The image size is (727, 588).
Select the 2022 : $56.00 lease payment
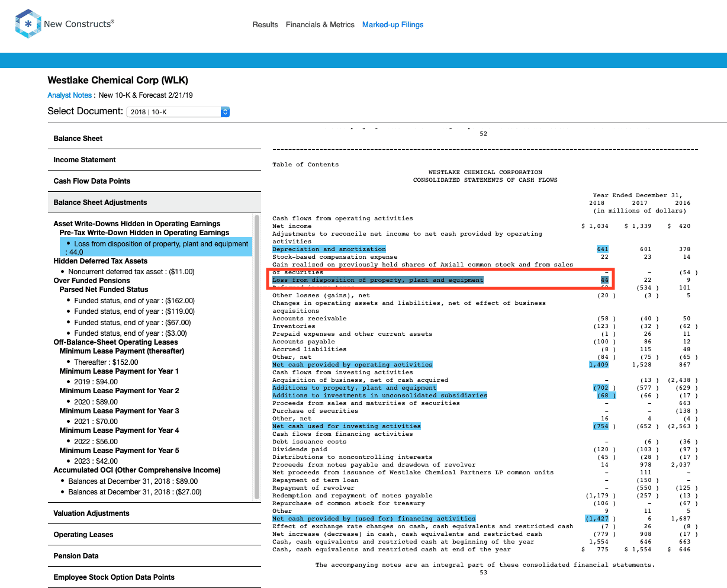click(96, 442)
